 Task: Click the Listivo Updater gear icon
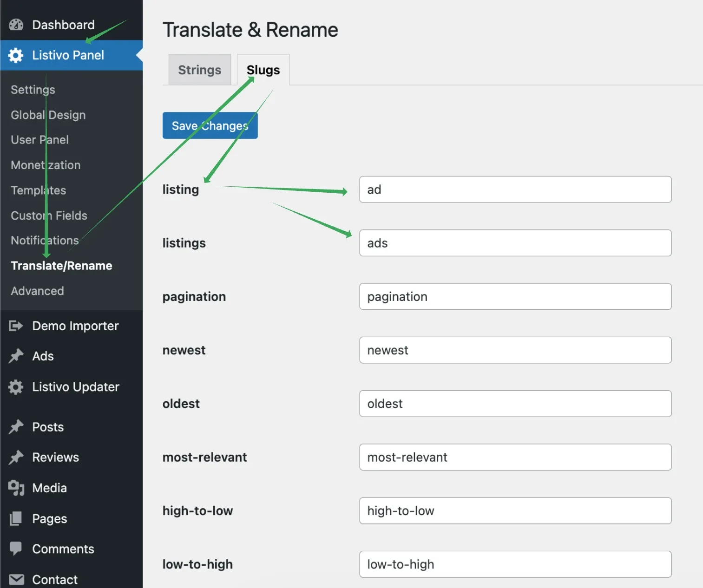pos(16,387)
